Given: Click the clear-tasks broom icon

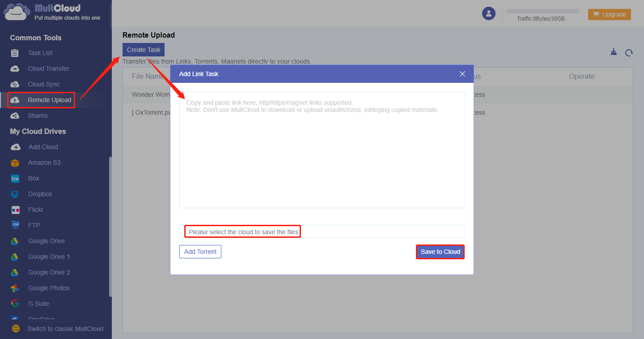Looking at the screenshot, I should (x=614, y=52).
